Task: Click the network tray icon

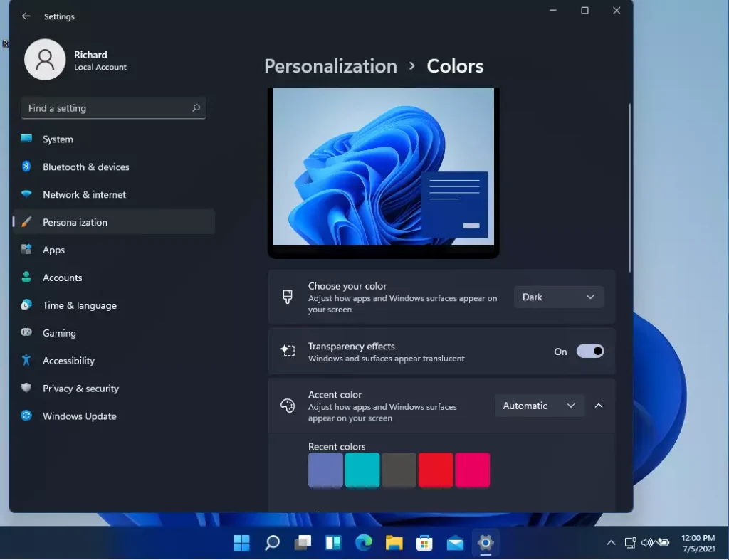Action: 631,542
